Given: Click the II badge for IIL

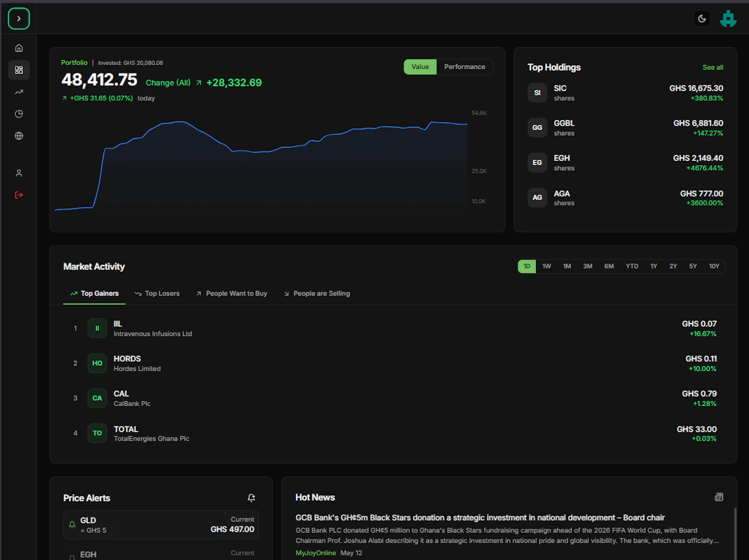Looking at the screenshot, I should point(97,328).
